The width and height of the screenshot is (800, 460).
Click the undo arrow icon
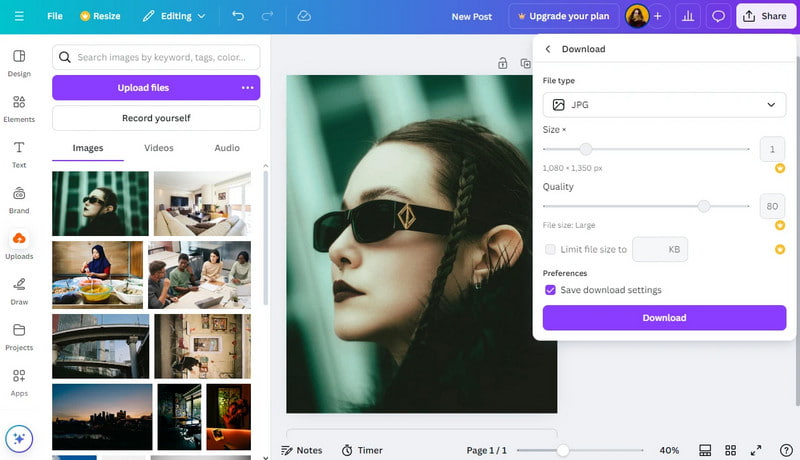pyautogui.click(x=237, y=16)
